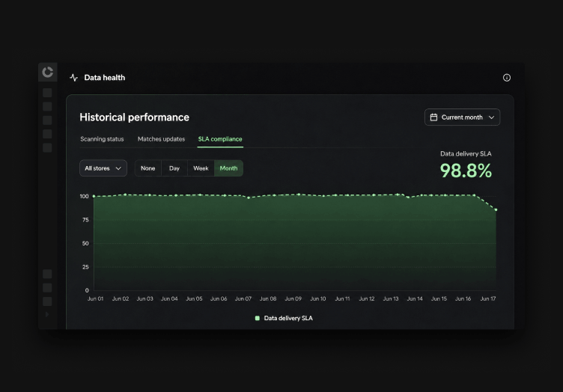Open the Current month date dropdown
Viewport: 563px width, 392px height.
click(462, 117)
